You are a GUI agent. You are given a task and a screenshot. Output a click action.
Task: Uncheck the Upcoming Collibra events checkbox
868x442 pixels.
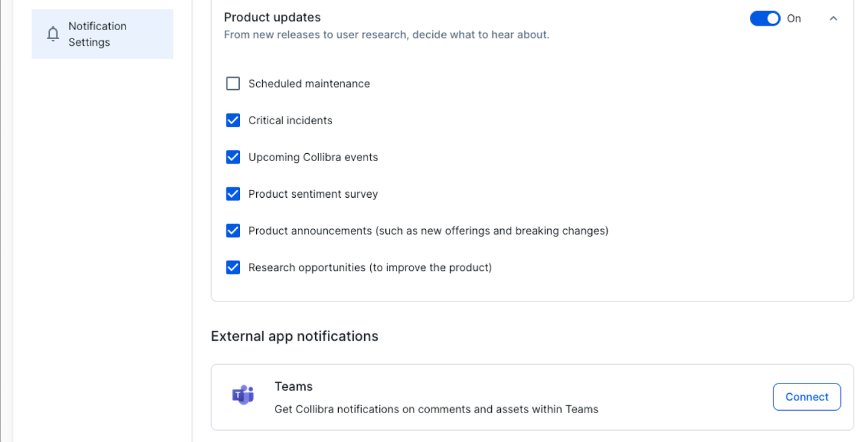[x=233, y=157]
